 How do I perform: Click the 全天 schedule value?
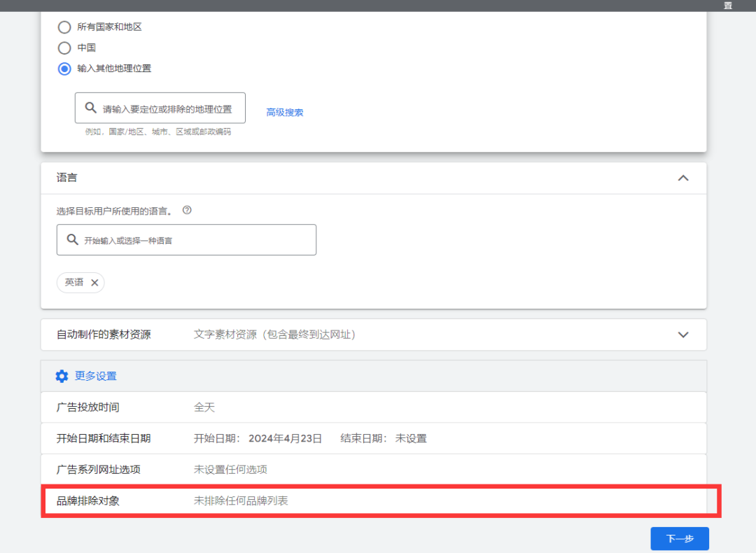204,407
